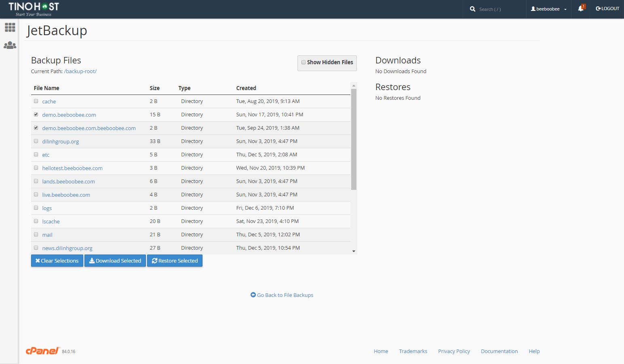Screen dimensions: 624x364
Task: Click the /backup-root/ path link
Action: [x=80, y=71]
